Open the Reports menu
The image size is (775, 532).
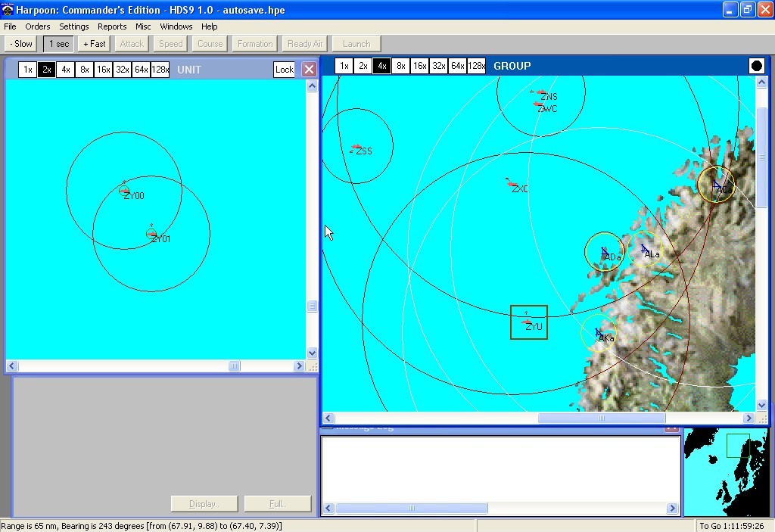(112, 26)
